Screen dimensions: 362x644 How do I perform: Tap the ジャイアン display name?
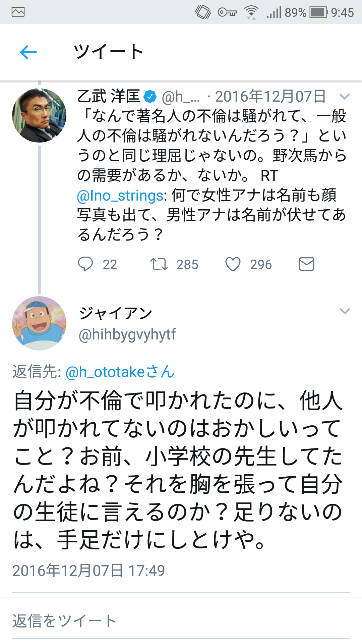115,313
